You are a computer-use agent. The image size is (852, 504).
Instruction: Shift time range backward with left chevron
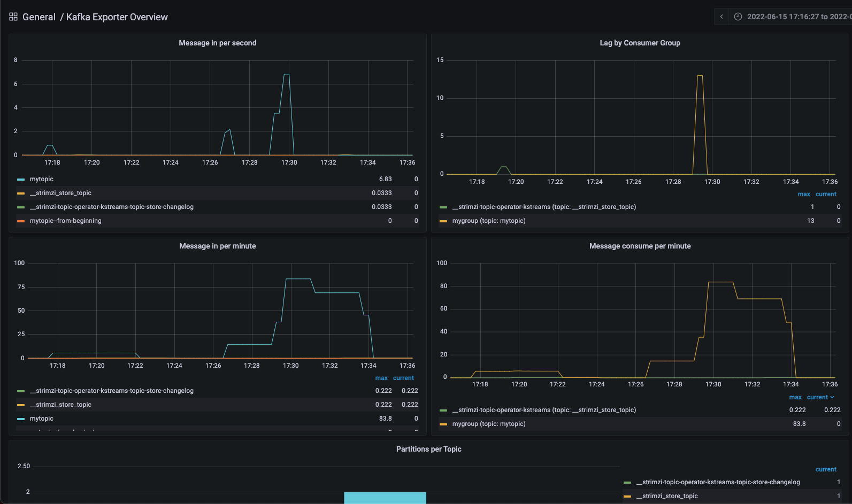point(721,17)
